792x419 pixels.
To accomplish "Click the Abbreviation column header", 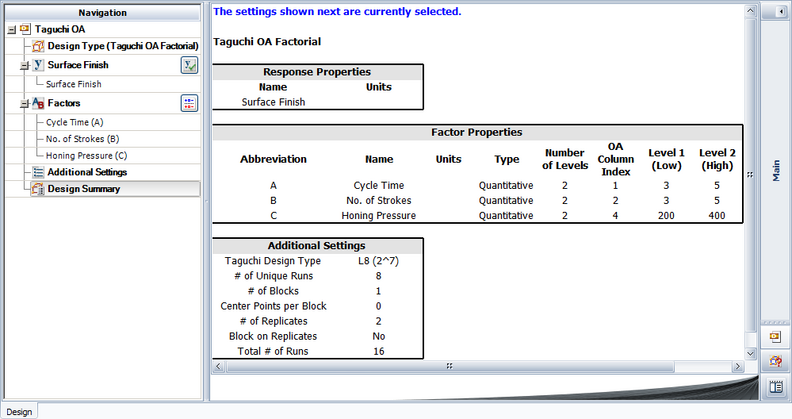I will coord(273,159).
